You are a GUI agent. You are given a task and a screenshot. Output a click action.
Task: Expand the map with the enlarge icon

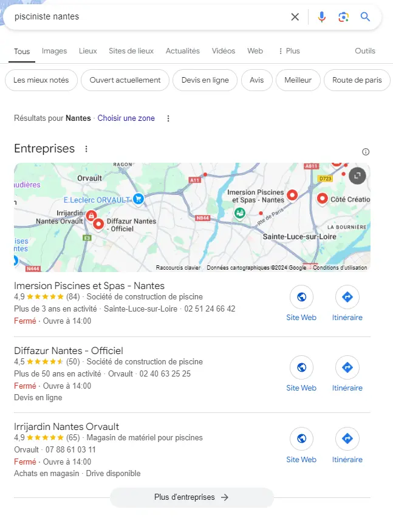[x=357, y=176]
